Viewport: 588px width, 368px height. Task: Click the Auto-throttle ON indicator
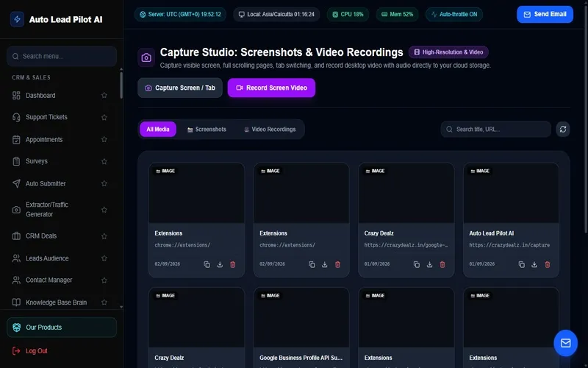pos(454,14)
